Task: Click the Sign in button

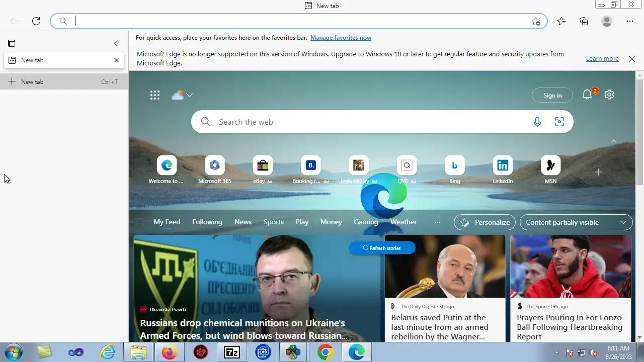Action: (552, 96)
